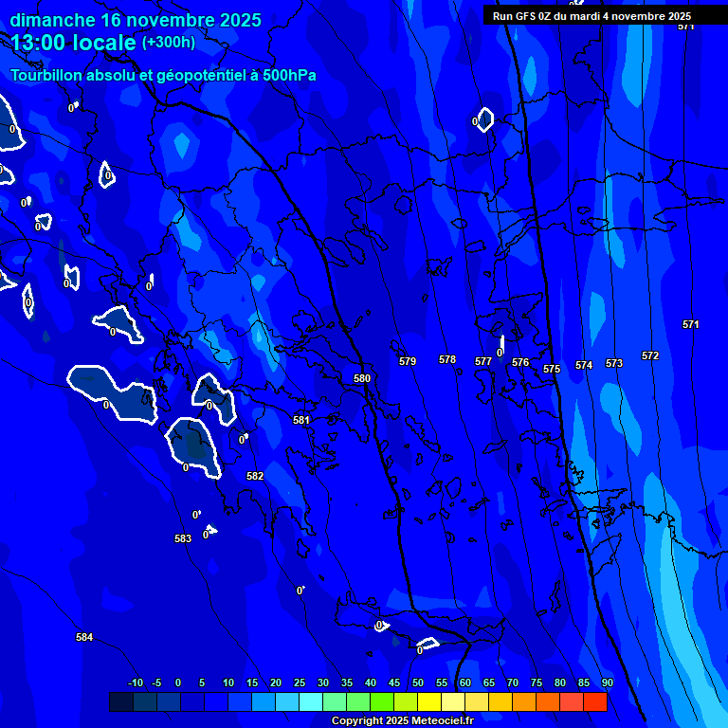
Task: Select the 577 geopotential contour label
Action: (x=483, y=361)
